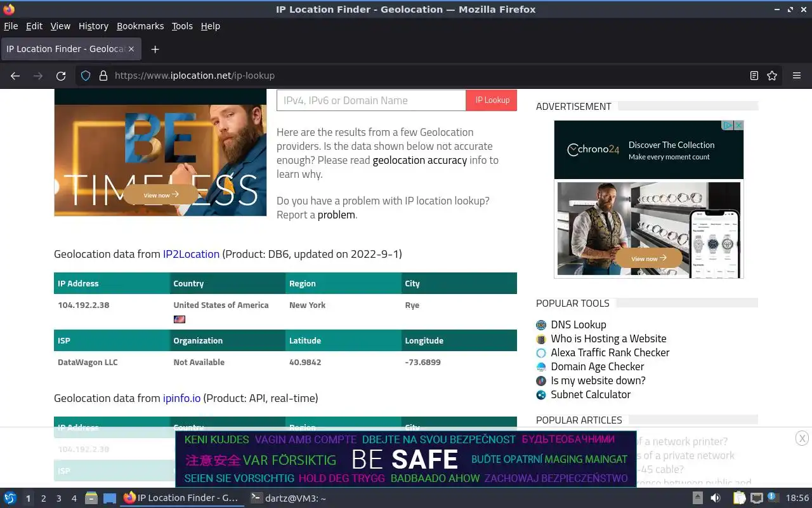Show site security lock information
812x508 pixels.
pyautogui.click(x=103, y=76)
